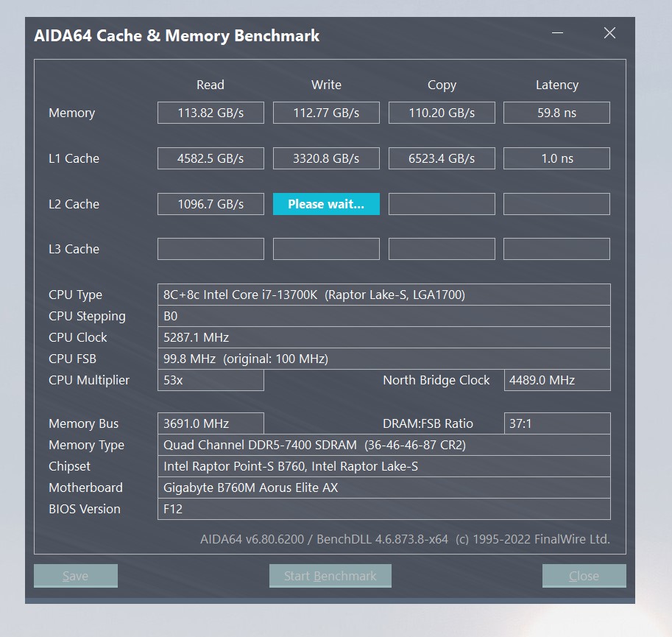Click the CPU Type label
The width and height of the screenshot is (672, 637).
pos(75,295)
